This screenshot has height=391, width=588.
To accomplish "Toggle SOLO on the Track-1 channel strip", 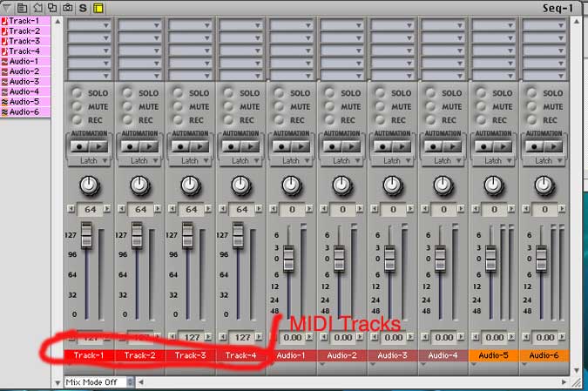I will click(x=76, y=92).
